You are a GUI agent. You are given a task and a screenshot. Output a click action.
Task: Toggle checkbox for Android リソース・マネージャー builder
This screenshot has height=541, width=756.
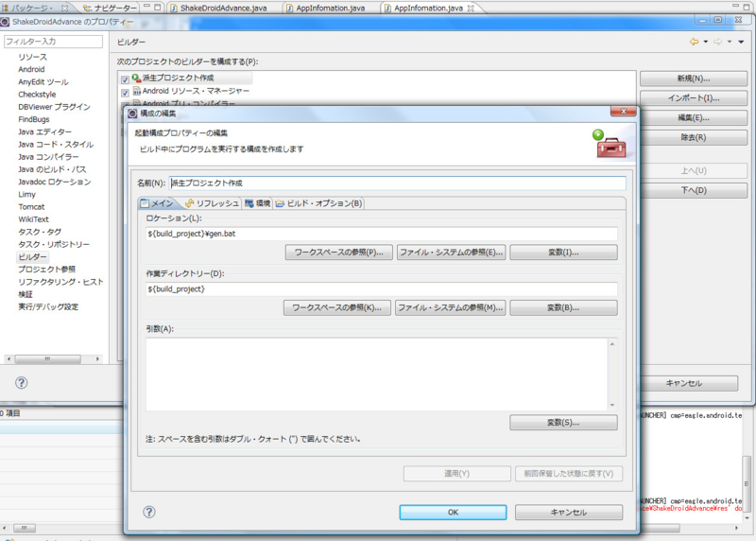click(x=126, y=92)
